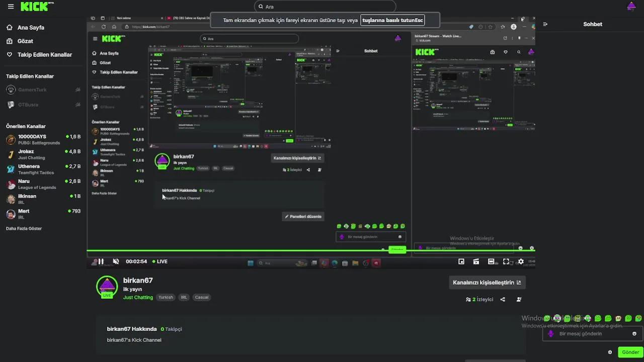Open chat settings gear next to Gönder
This screenshot has height=362, width=644.
pos(610,352)
